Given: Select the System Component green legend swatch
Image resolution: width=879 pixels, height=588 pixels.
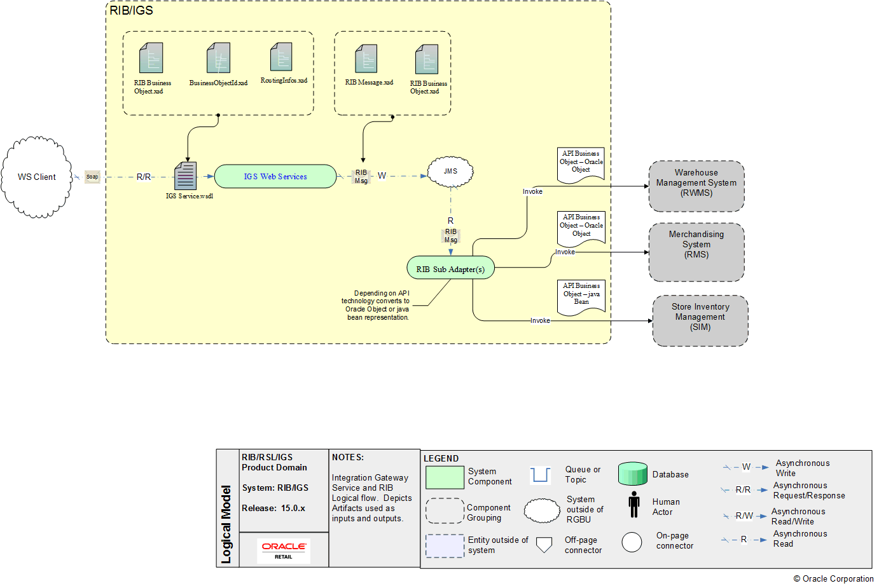Looking at the screenshot, I should pos(445,477).
